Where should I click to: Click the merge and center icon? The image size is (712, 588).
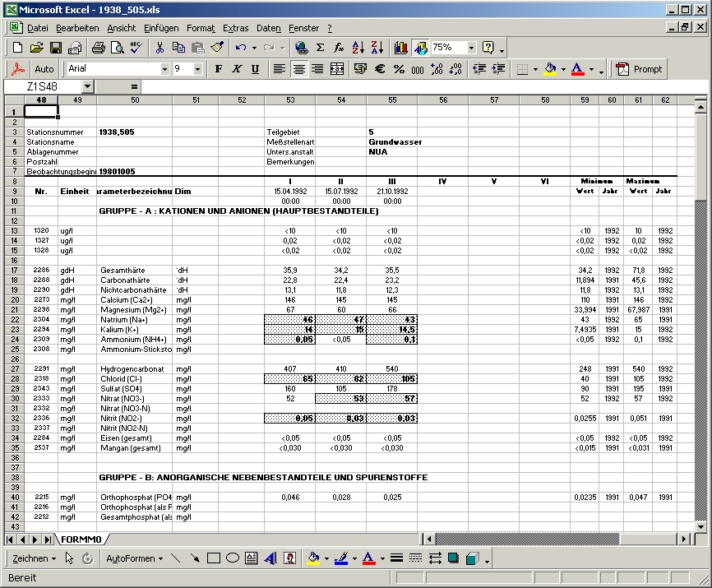point(336,69)
